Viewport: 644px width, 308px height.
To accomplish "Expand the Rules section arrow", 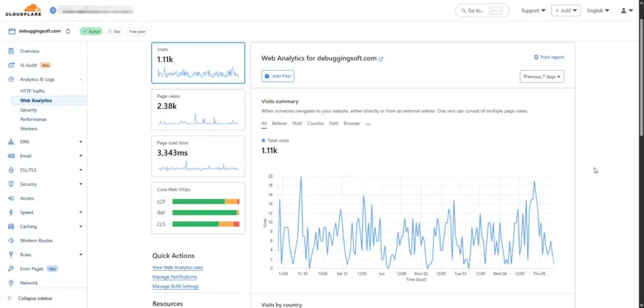I will 80,254.
